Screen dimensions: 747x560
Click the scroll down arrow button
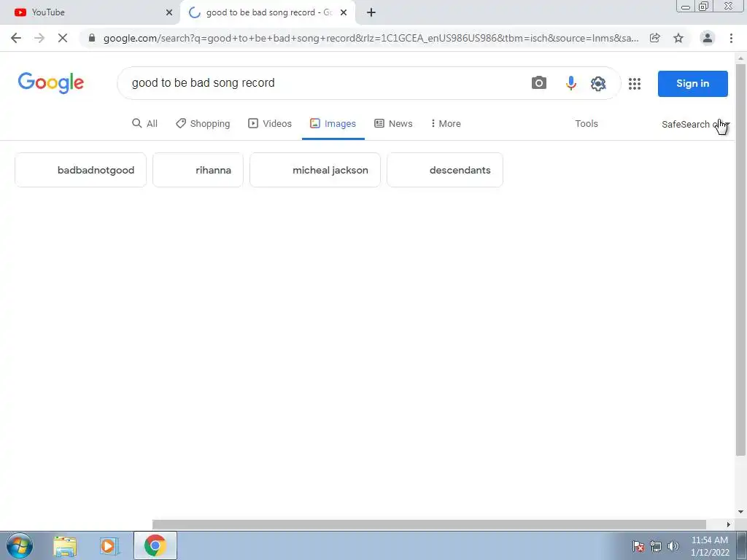(740, 513)
